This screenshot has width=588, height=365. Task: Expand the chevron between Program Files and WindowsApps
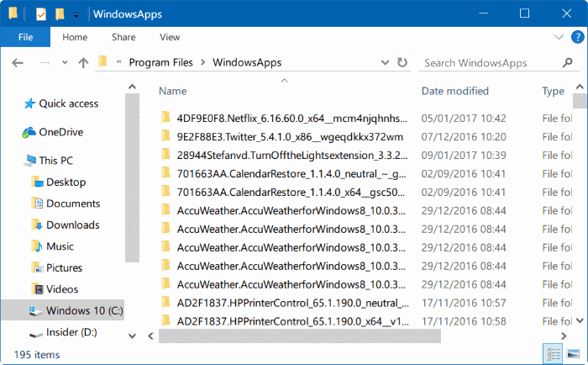(x=203, y=63)
